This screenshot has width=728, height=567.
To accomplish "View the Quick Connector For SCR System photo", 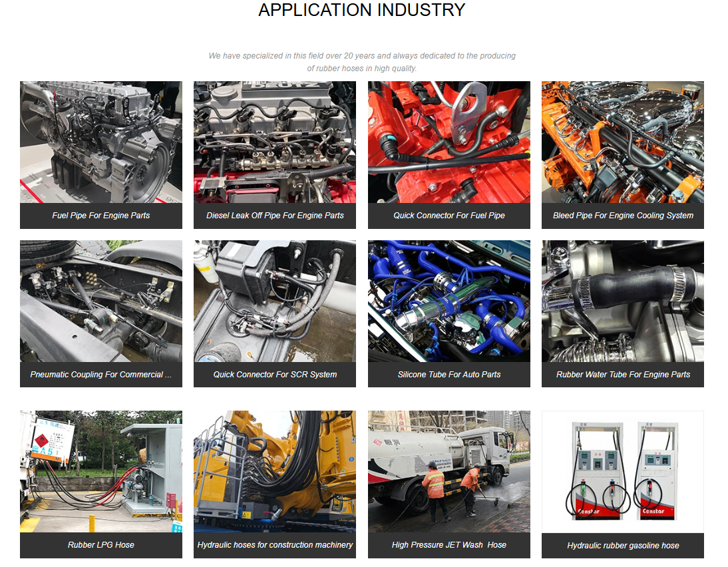I will click(x=274, y=301).
